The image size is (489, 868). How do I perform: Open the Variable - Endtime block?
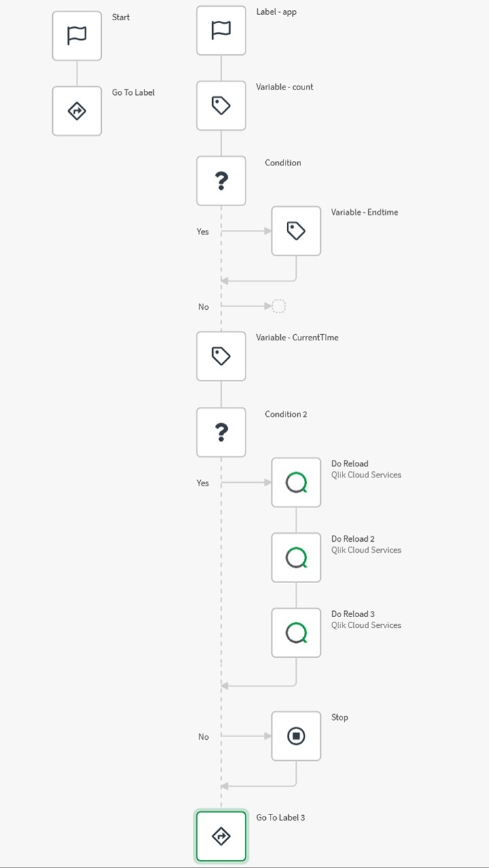(296, 231)
